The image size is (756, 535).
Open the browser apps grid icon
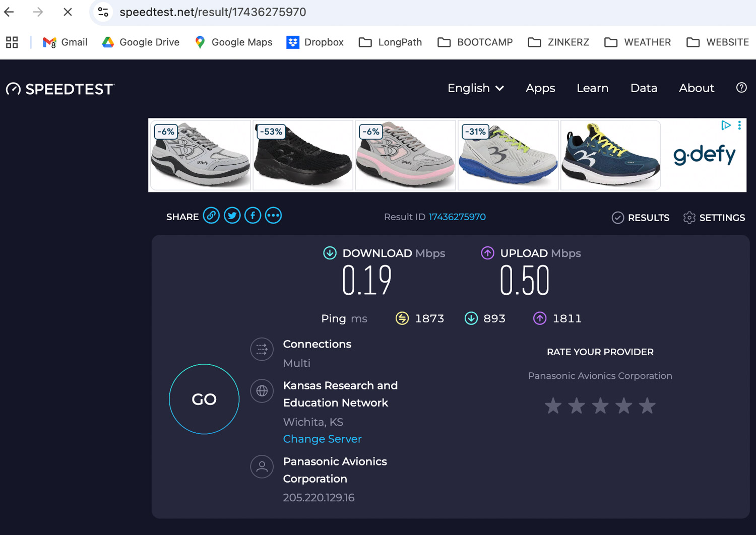[12, 42]
